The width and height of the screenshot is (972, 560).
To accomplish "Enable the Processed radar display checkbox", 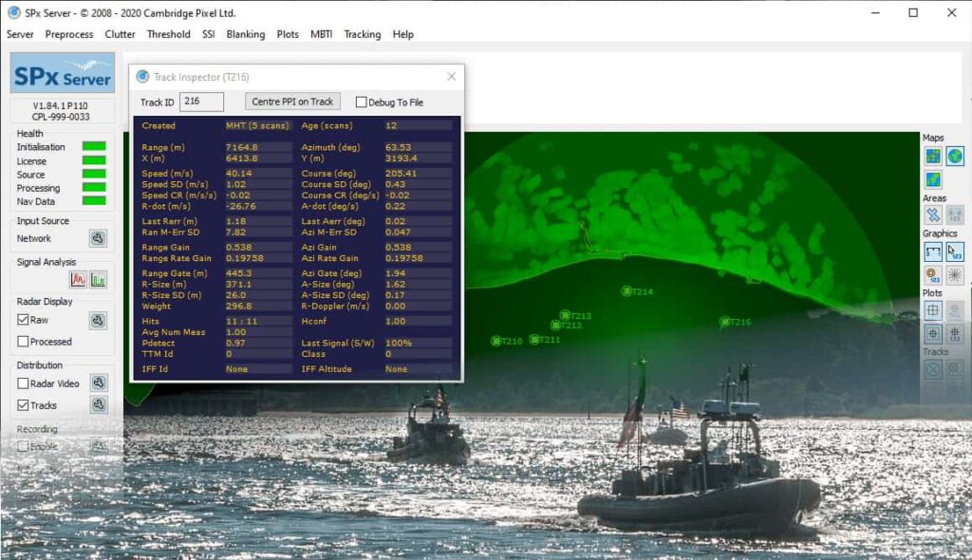I will [x=23, y=342].
